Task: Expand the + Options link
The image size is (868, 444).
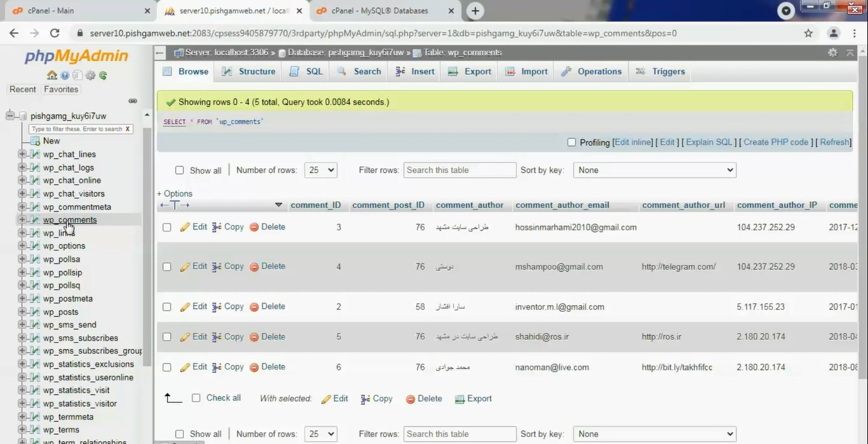Action: (175, 193)
